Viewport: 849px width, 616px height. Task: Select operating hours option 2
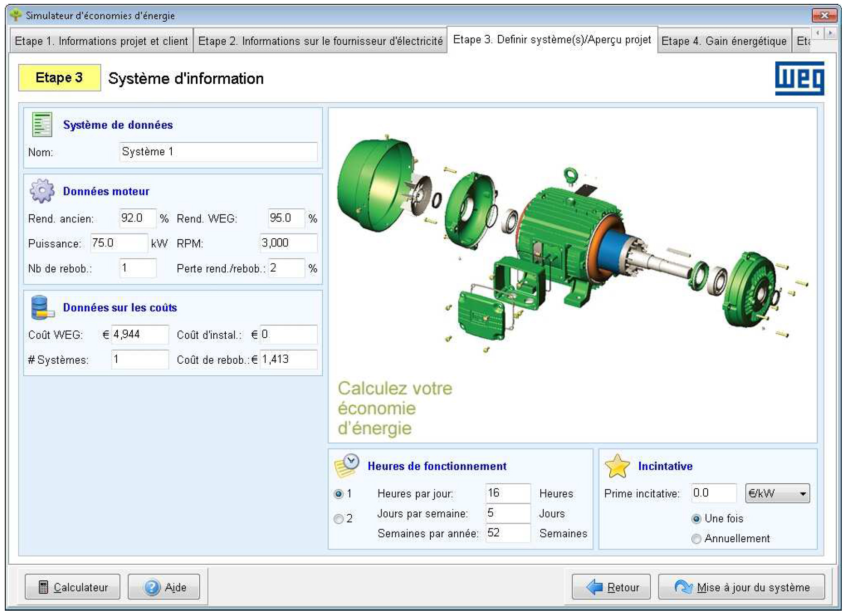coord(339,519)
